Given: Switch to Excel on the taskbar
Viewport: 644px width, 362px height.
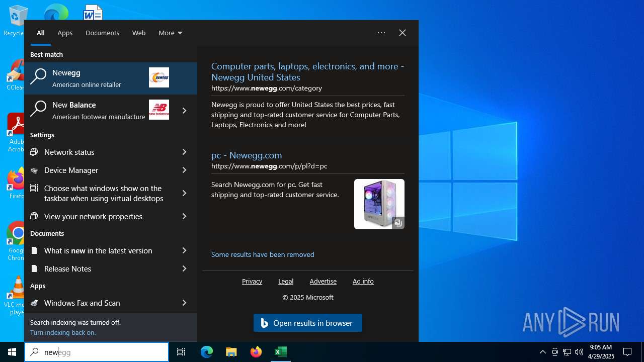Looking at the screenshot, I should point(281,352).
